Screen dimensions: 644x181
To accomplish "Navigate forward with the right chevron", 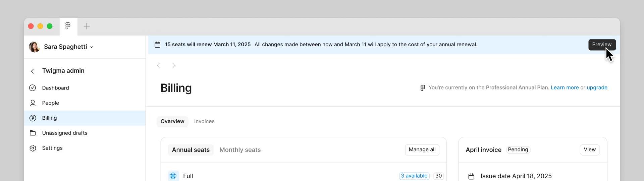I will click(x=174, y=65).
